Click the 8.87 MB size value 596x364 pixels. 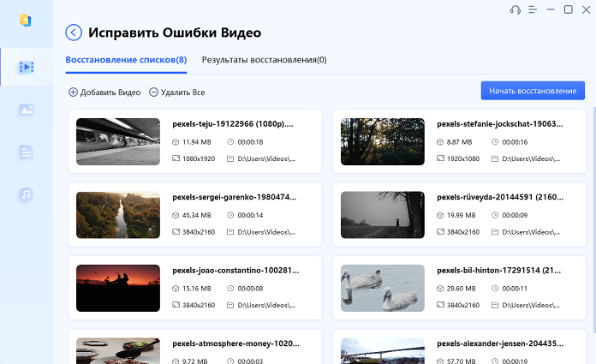459,142
